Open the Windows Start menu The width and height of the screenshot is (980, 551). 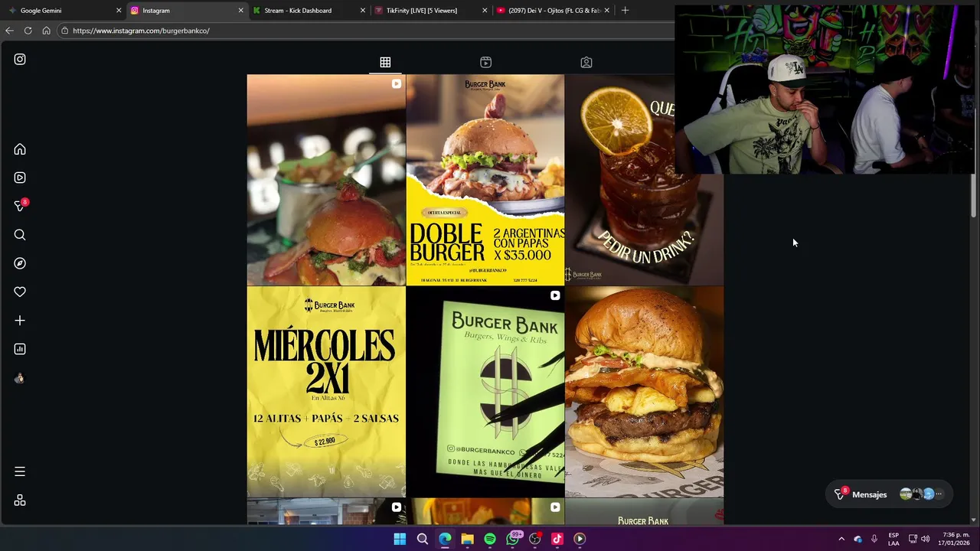pyautogui.click(x=400, y=539)
